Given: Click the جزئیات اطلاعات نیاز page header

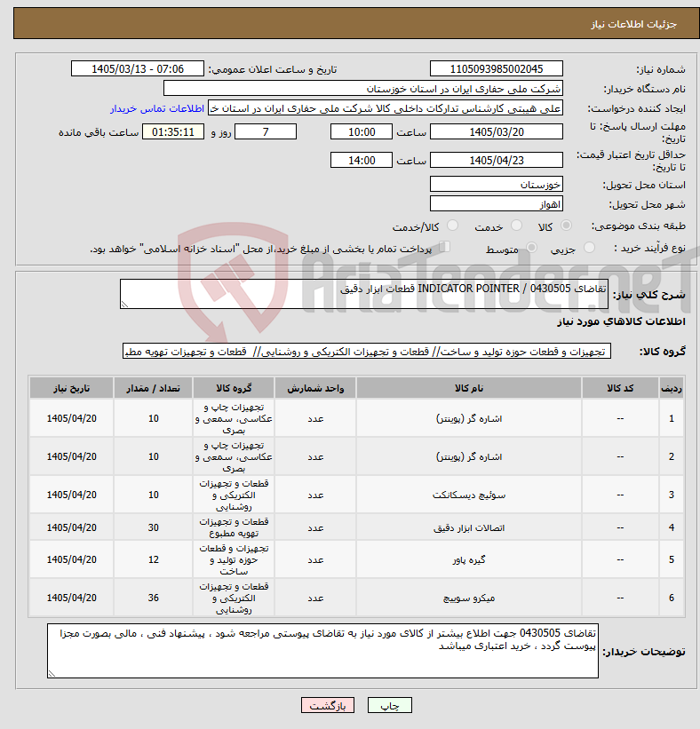Looking at the screenshot, I should tap(634, 24).
